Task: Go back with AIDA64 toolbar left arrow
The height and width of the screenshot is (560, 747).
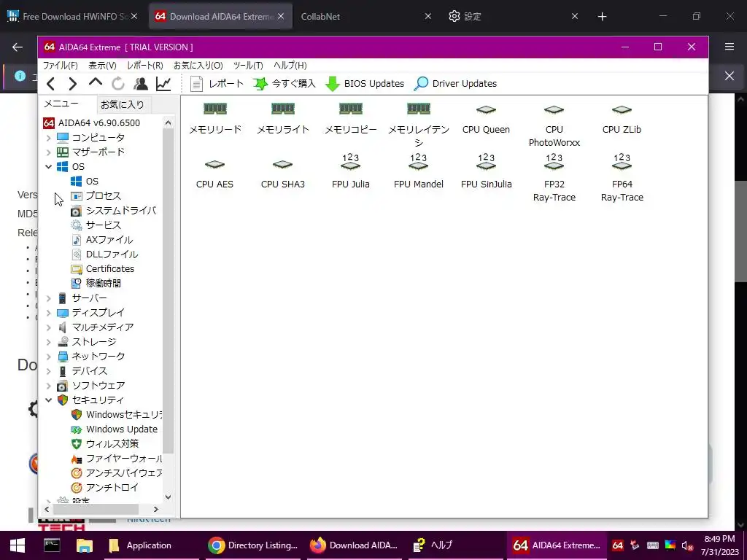Action: coord(50,84)
